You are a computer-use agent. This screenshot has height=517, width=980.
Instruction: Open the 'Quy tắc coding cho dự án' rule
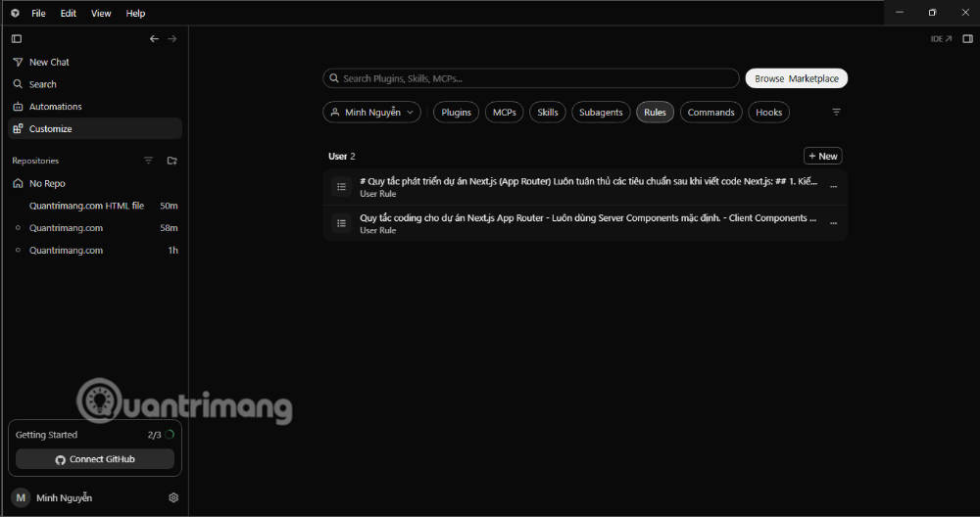(585, 223)
